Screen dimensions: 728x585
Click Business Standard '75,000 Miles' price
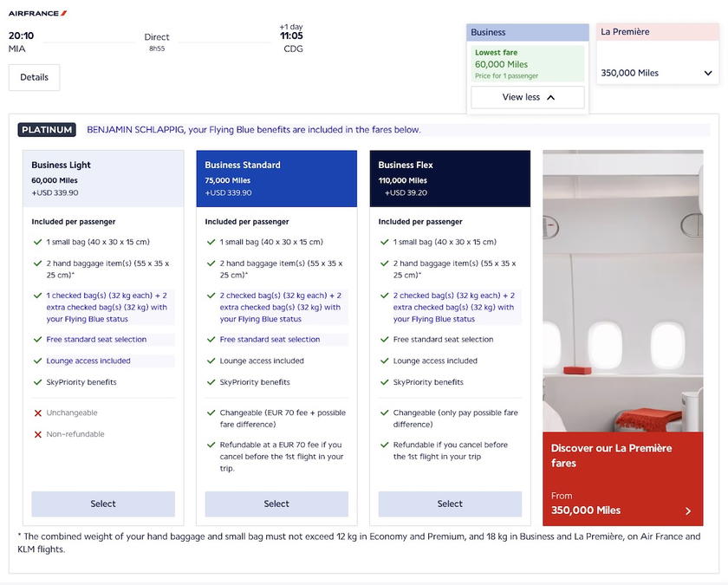(x=227, y=180)
